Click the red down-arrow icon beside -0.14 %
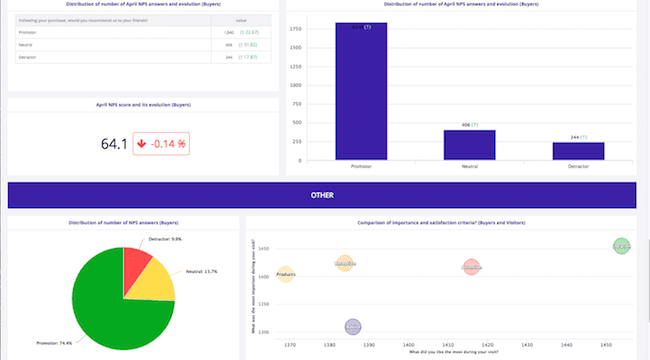 click(x=141, y=144)
